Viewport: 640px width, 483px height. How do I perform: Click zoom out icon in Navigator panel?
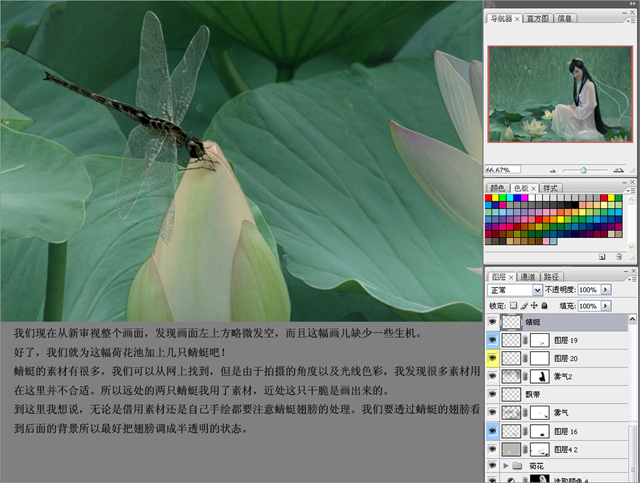[553, 170]
